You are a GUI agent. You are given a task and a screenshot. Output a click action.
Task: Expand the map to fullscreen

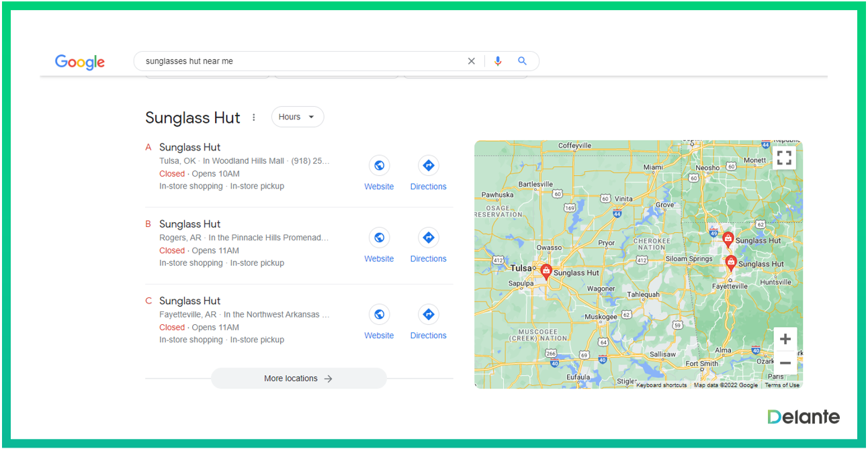coord(784,158)
